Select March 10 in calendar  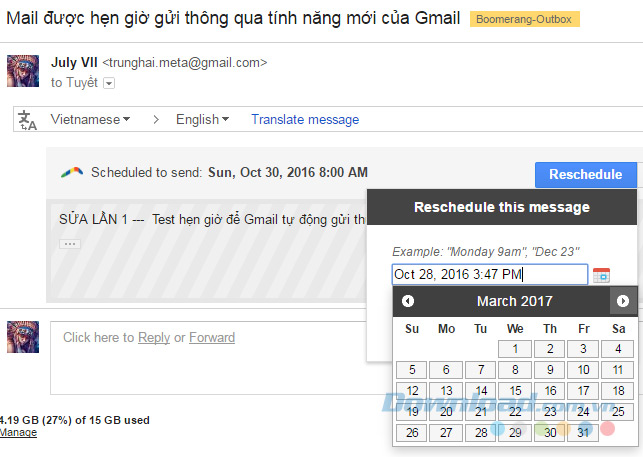583,370
